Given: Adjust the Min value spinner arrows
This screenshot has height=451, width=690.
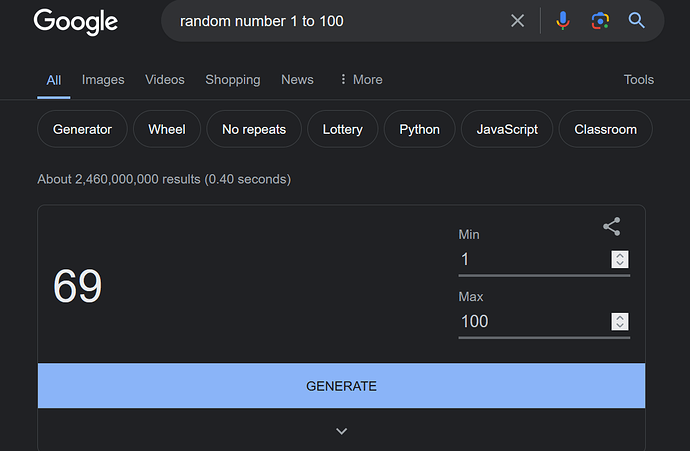Looking at the screenshot, I should pyautogui.click(x=620, y=259).
